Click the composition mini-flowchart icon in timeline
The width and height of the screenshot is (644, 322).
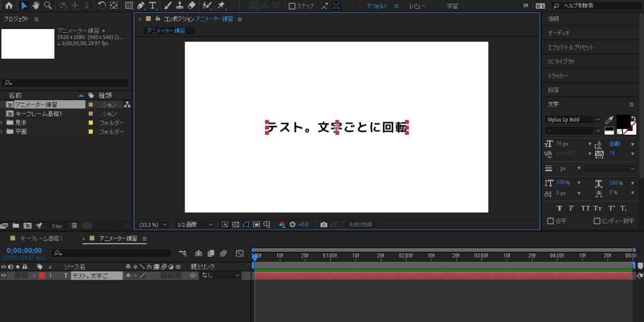182,253
